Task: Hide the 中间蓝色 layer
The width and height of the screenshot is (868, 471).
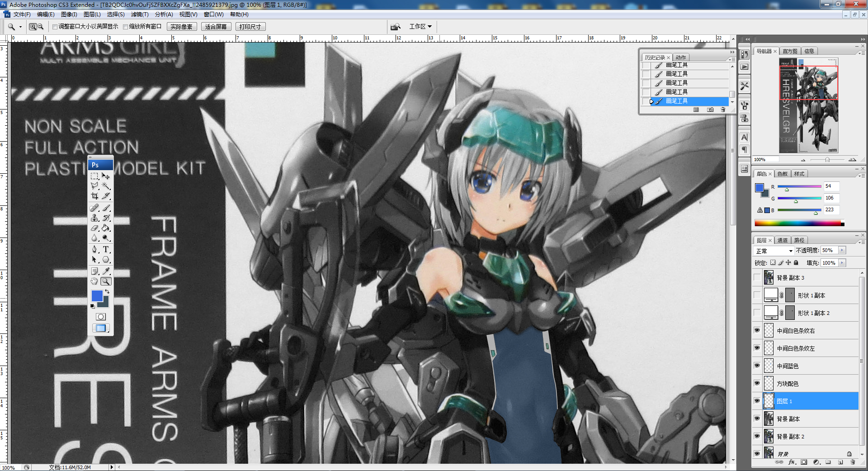Action: 757,366
